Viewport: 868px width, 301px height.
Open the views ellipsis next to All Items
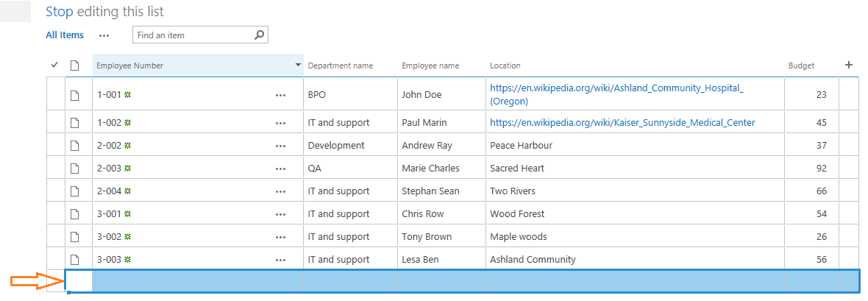click(104, 35)
